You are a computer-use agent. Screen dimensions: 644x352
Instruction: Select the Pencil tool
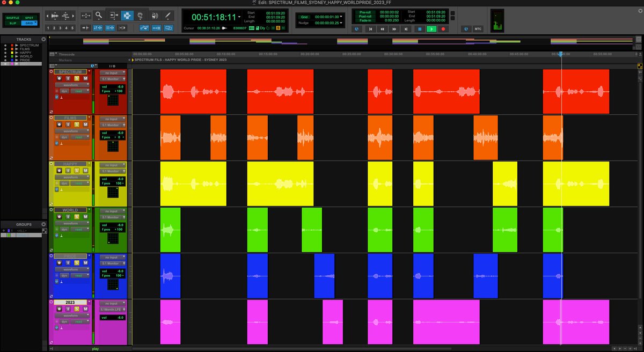[167, 16]
